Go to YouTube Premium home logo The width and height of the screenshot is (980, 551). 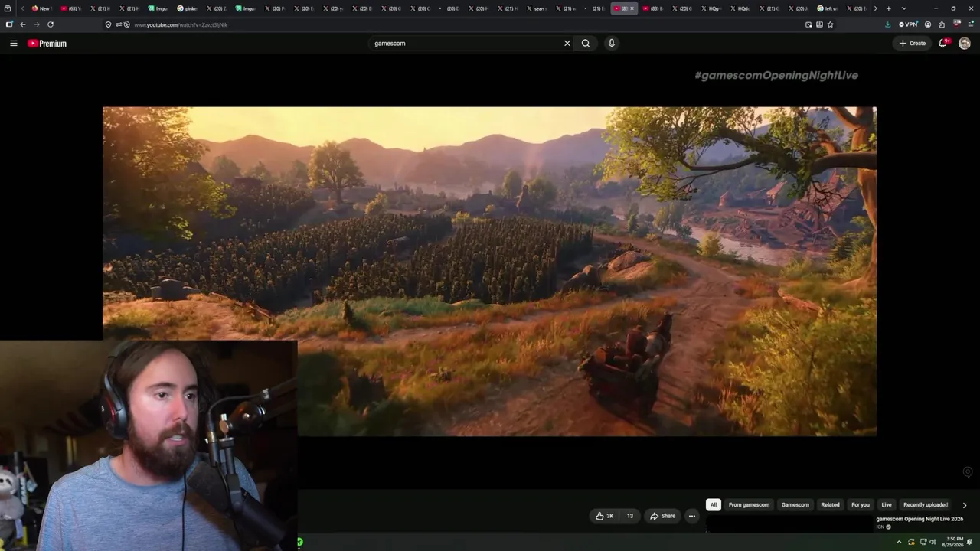click(x=47, y=44)
